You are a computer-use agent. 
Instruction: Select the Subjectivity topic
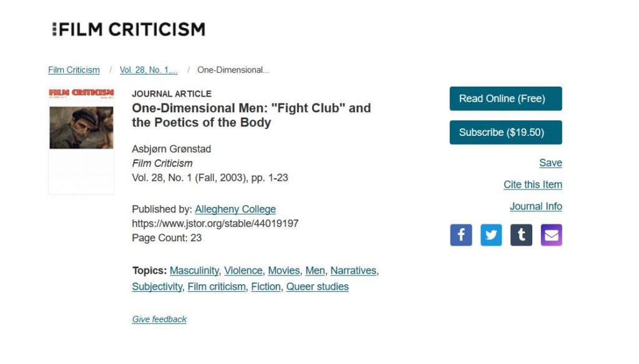(157, 287)
